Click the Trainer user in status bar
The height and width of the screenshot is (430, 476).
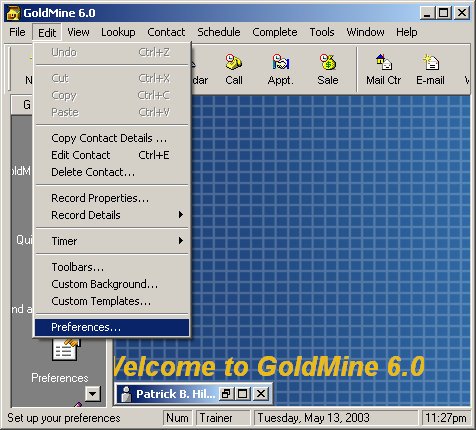pos(223,418)
